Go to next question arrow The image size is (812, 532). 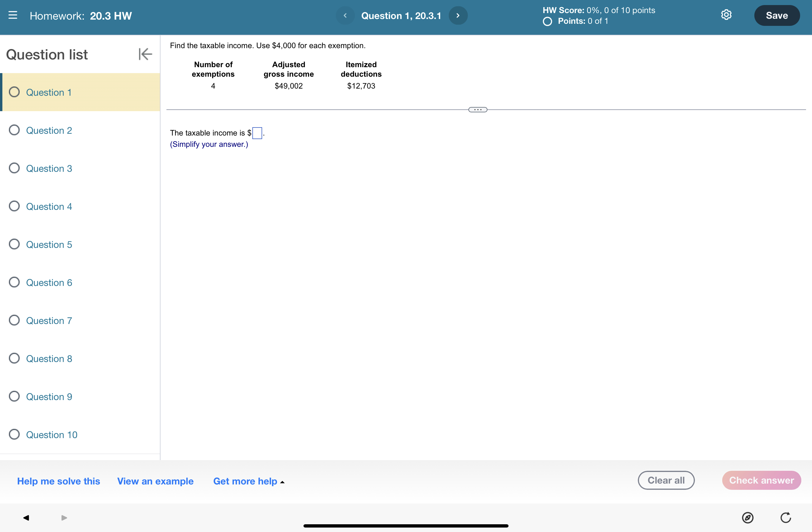(x=458, y=16)
